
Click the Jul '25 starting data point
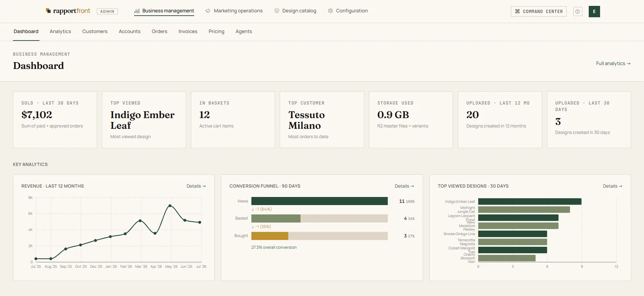tap(36, 259)
